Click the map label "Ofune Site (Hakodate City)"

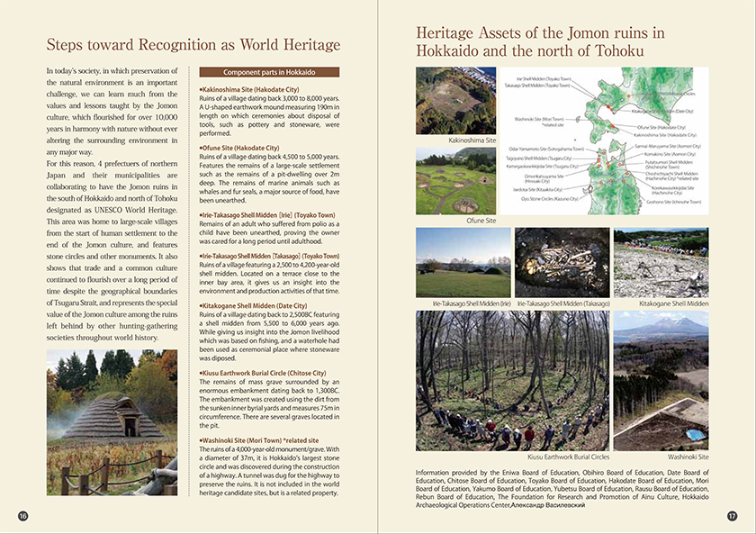(x=661, y=128)
